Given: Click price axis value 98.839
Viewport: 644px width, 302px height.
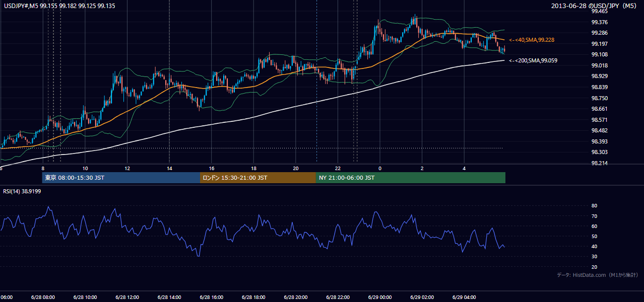Looking at the screenshot, I should point(599,87).
